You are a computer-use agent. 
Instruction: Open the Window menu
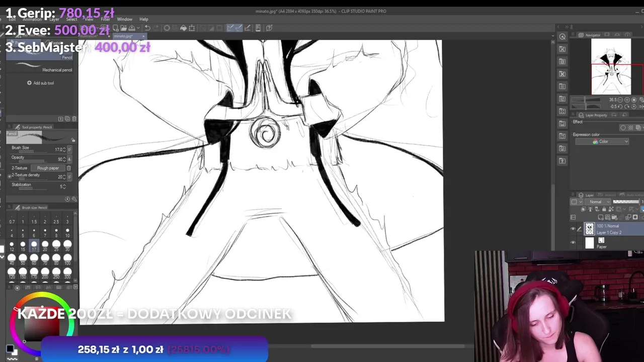pyautogui.click(x=124, y=19)
